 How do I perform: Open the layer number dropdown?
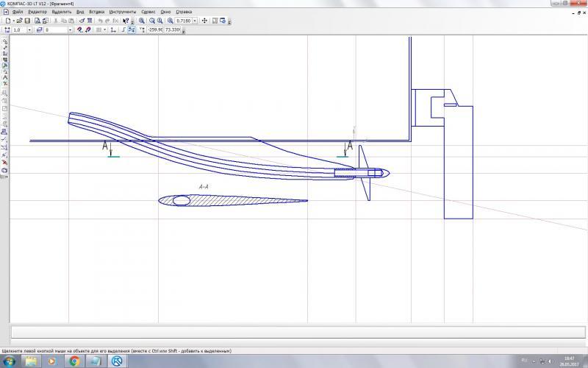(x=70, y=30)
